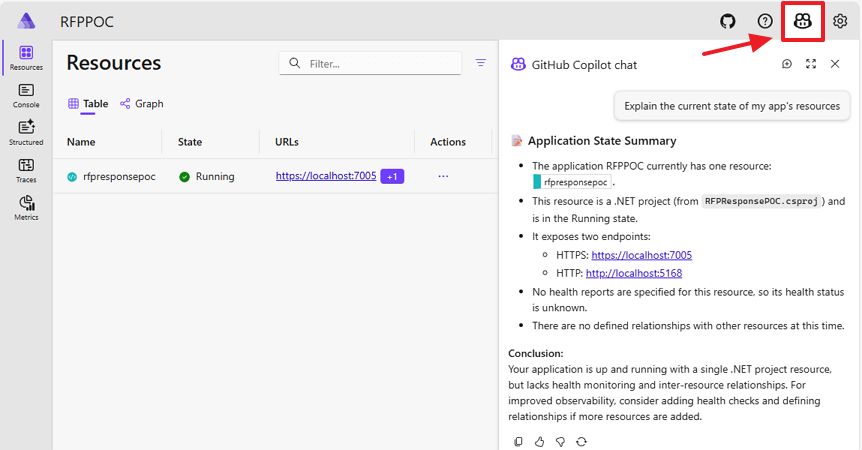Expand the +1 additional URLs badge
862x450 pixels.
[392, 176]
